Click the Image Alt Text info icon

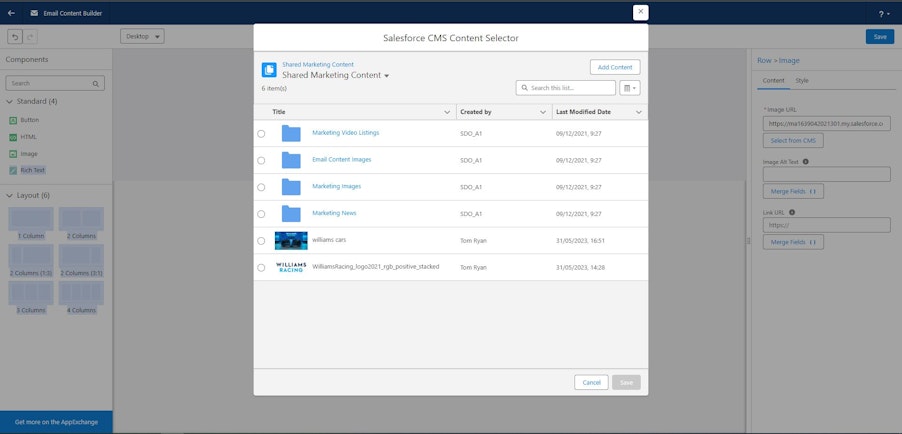tap(805, 162)
